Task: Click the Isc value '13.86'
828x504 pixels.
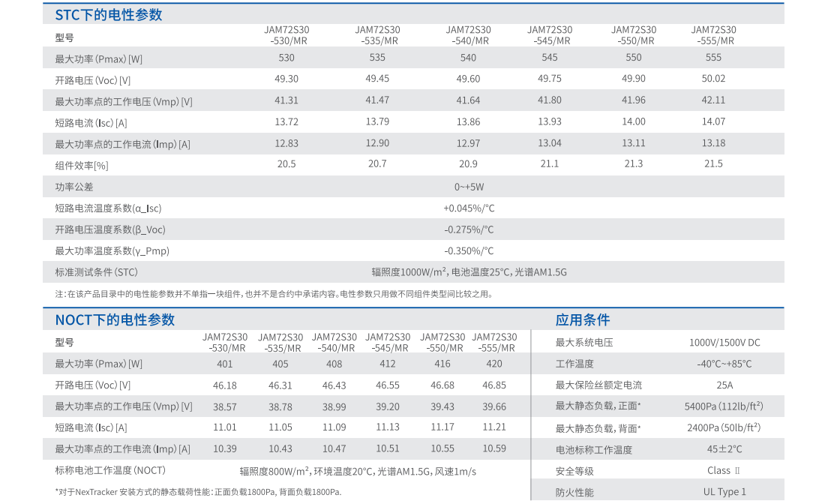Action: tap(469, 122)
